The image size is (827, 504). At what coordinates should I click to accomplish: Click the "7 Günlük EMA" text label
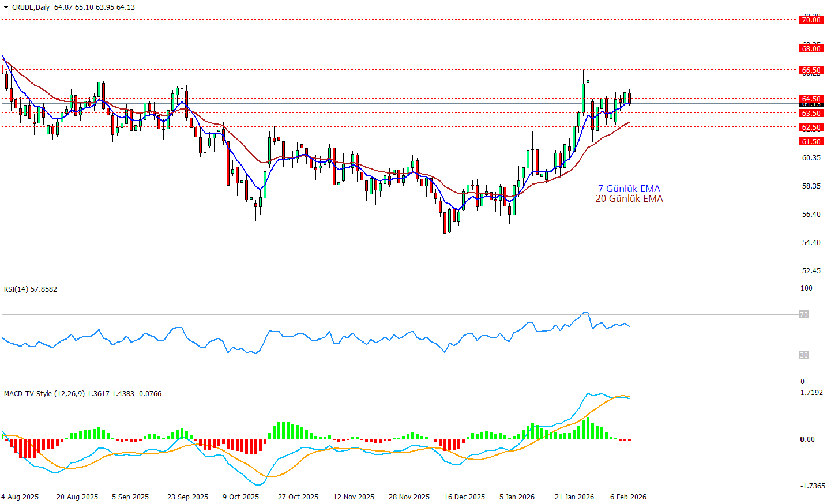[x=629, y=189]
